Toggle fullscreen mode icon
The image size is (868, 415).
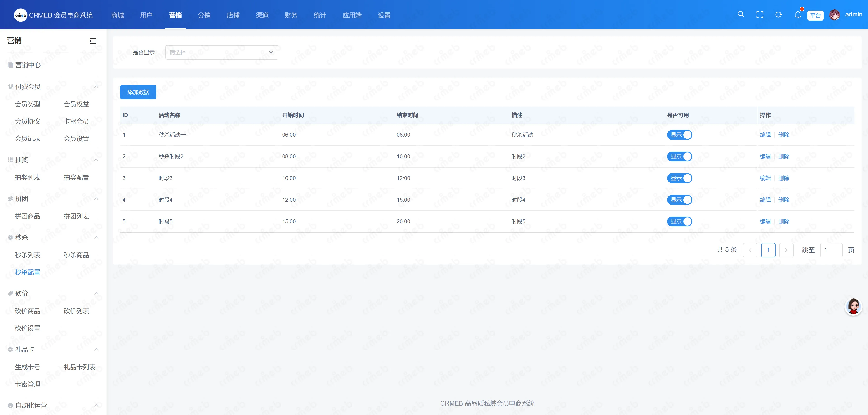pyautogui.click(x=760, y=14)
